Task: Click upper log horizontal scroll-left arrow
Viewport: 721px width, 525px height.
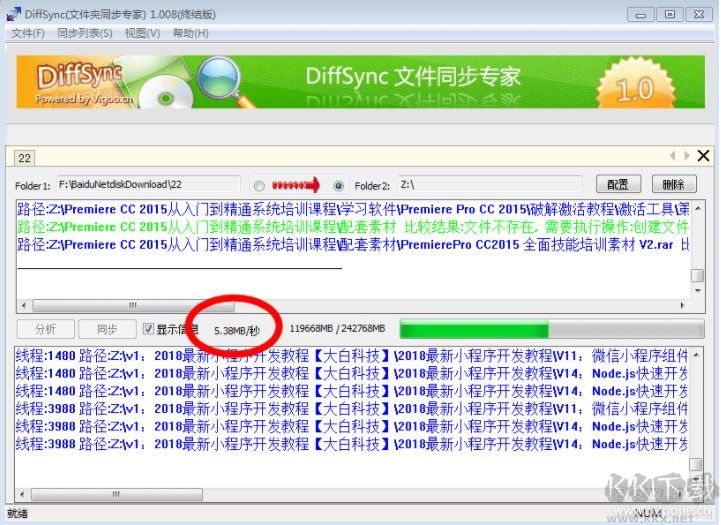Action: pos(24,305)
